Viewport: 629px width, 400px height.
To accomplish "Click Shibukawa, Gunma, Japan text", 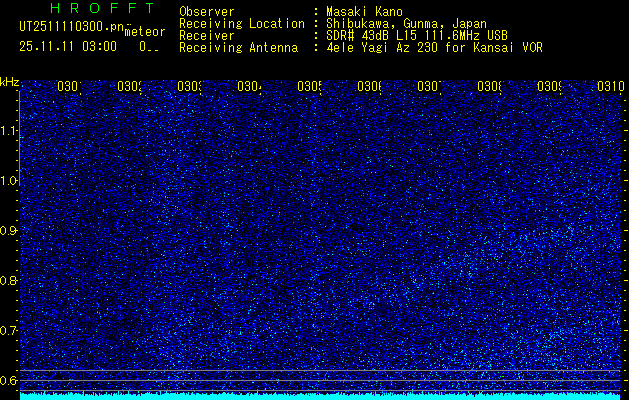I will [406, 24].
